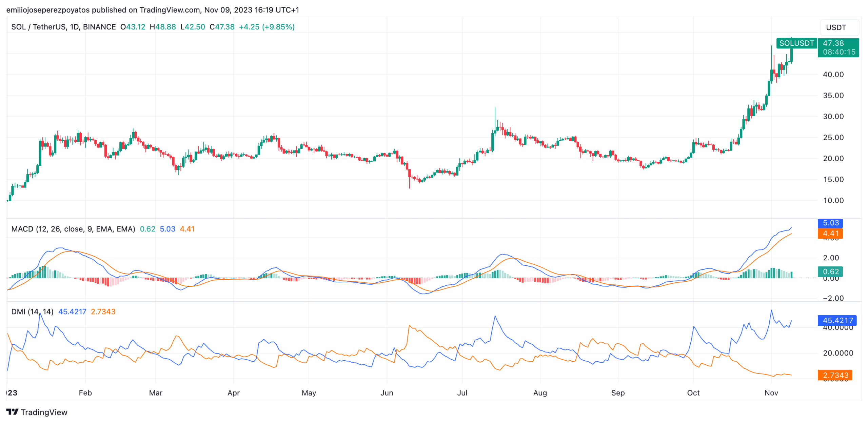Click the Apr label on time axis
The image size is (868, 423).
(233, 393)
